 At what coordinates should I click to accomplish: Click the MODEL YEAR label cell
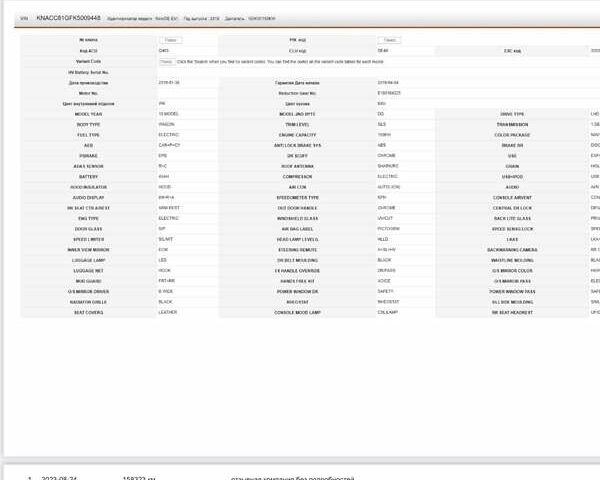point(88,114)
